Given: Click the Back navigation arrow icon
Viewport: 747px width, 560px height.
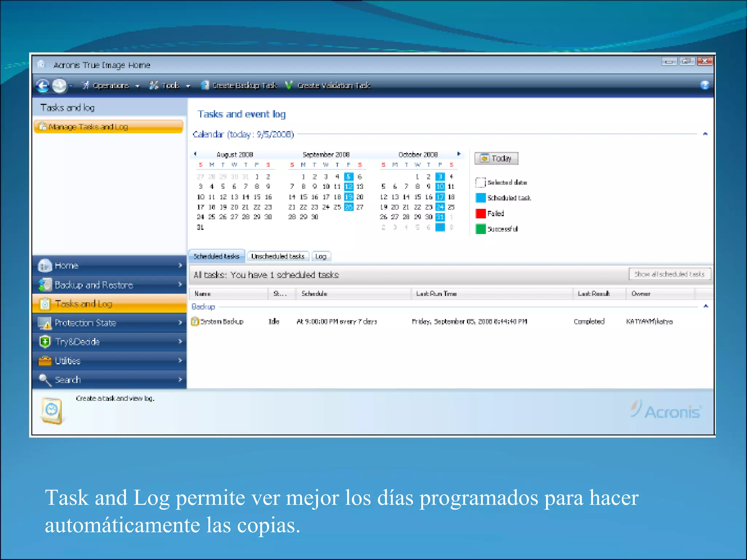Looking at the screenshot, I should [x=43, y=86].
